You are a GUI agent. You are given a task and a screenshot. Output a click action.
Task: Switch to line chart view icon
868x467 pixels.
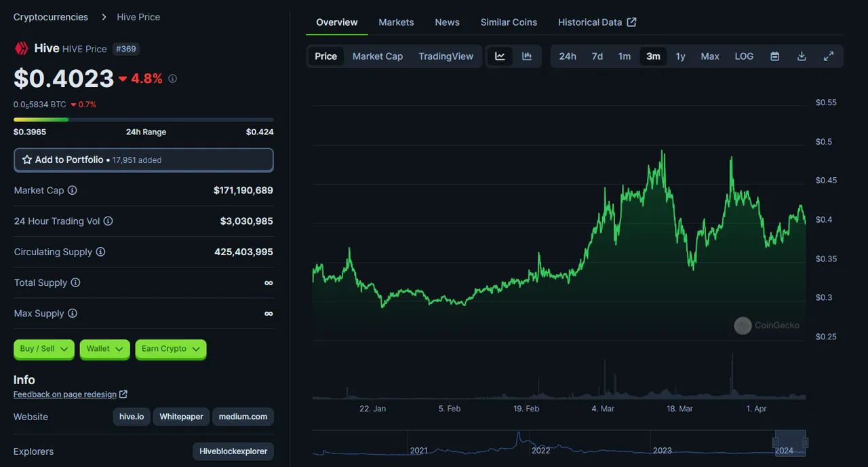500,56
